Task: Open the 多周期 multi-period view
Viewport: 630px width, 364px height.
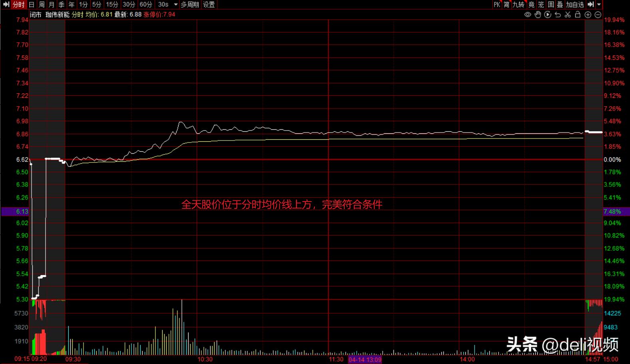Action: coord(190,4)
